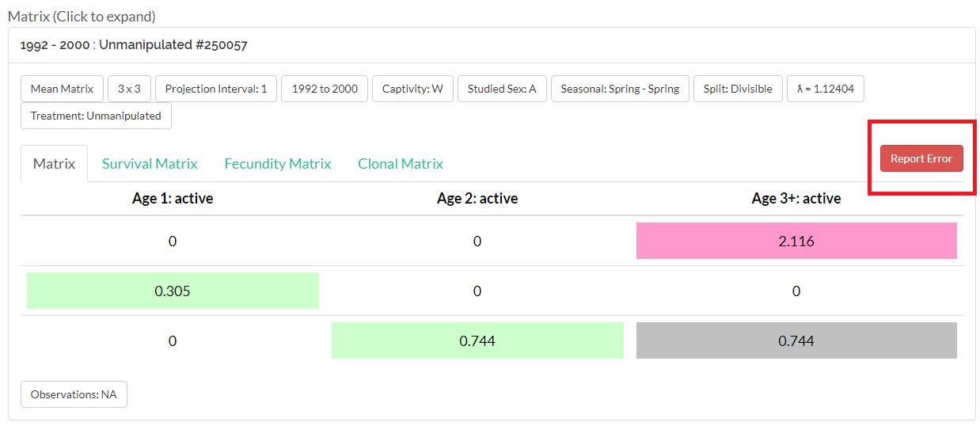Click the Observations: NA button

(74, 394)
